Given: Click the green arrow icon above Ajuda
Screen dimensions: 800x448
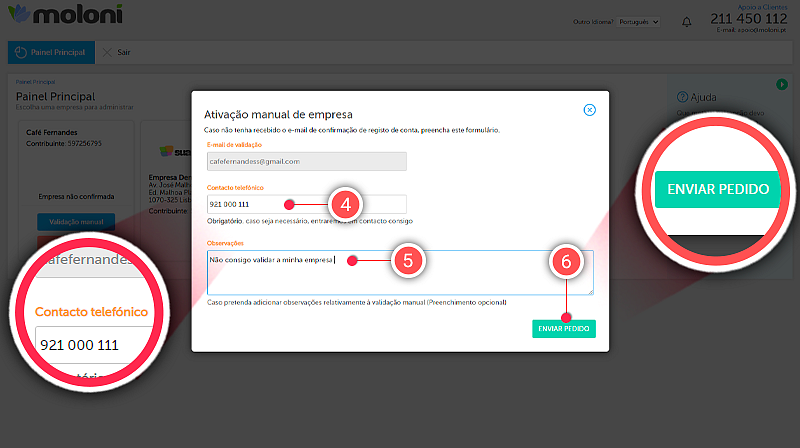Looking at the screenshot, I should pyautogui.click(x=781, y=86).
